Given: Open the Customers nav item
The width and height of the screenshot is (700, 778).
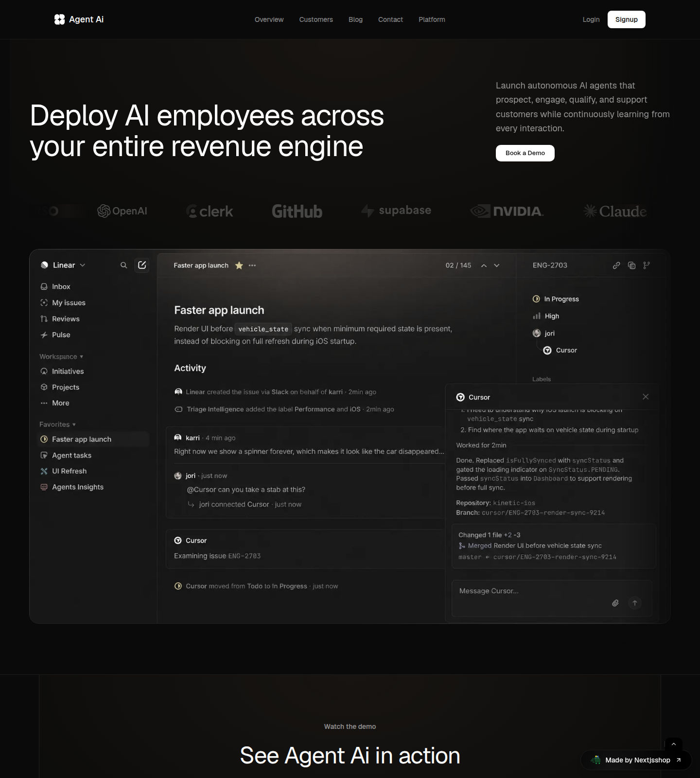Looking at the screenshot, I should [316, 19].
